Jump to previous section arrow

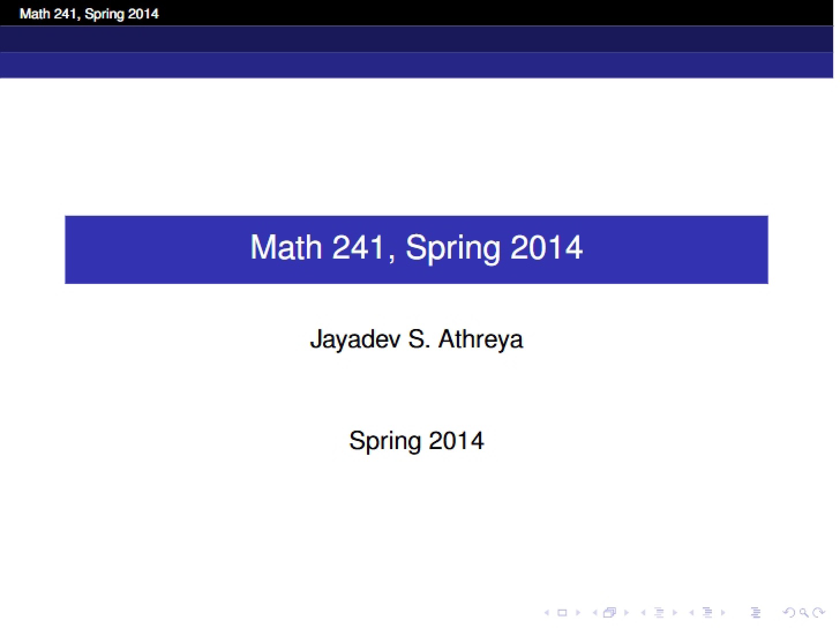click(x=692, y=613)
